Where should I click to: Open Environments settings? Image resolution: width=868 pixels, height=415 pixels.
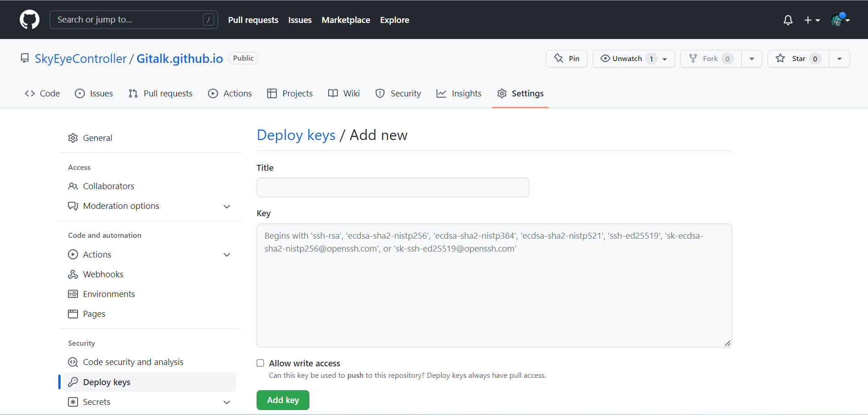pos(150,294)
